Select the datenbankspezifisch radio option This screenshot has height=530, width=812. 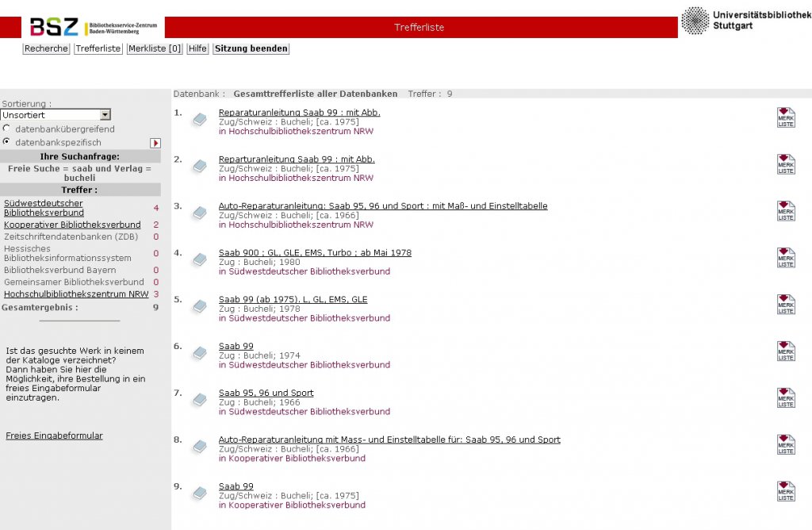[x=6, y=141]
